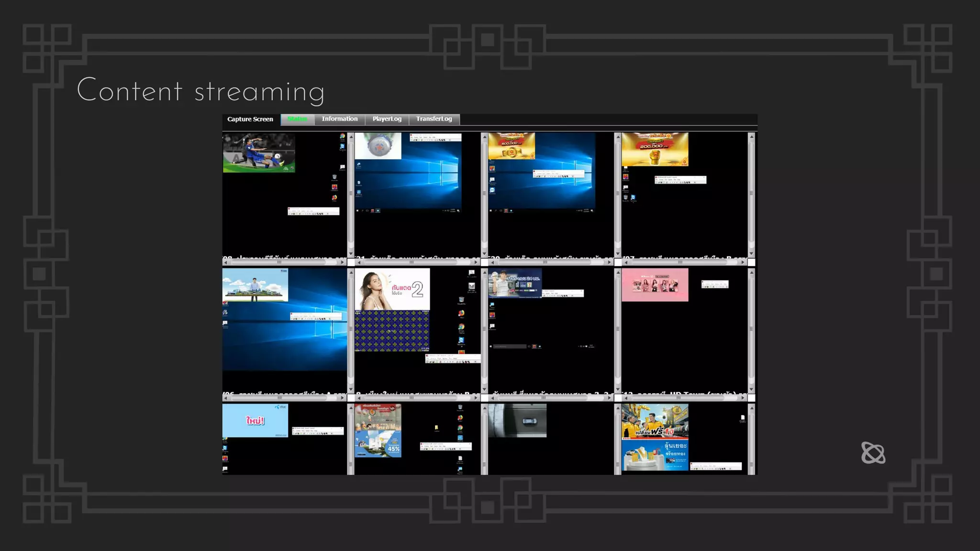Click right arrow under sunscreen ad panel
The width and height of the screenshot is (980, 551).
point(476,397)
